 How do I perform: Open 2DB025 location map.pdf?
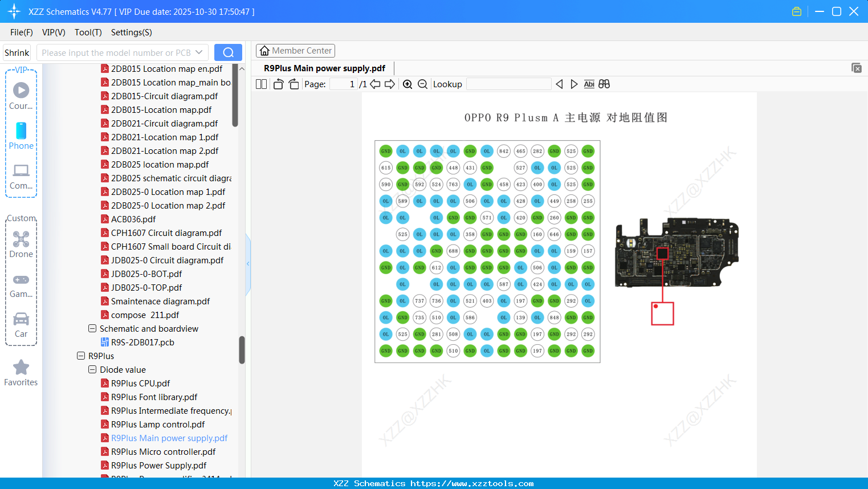[160, 165]
